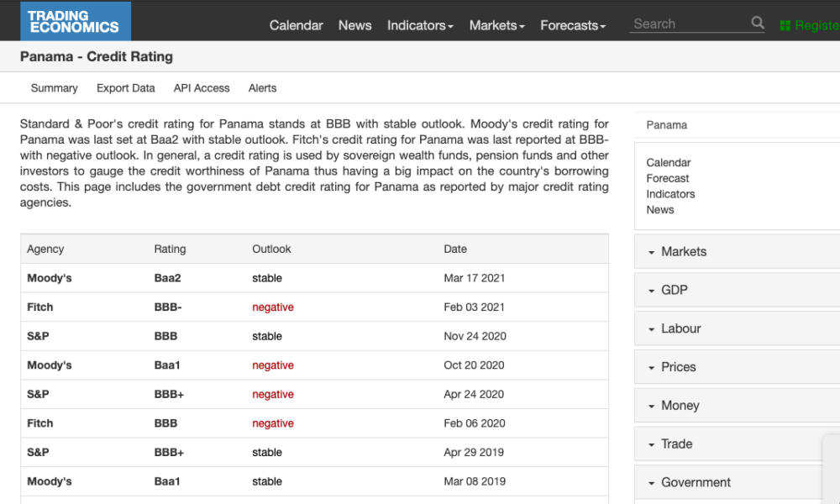This screenshot has width=840, height=504.
Task: Open the Indicators dropdown menu
Action: 420,25
